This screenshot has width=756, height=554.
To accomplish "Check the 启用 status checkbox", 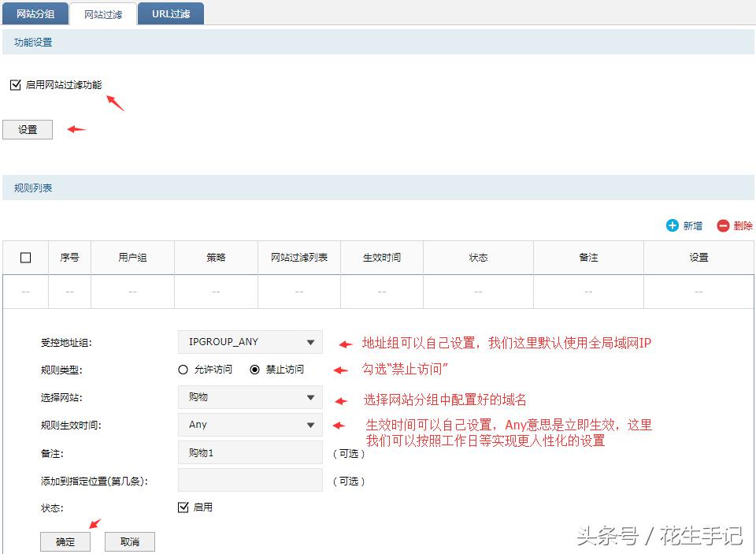I will click(183, 507).
